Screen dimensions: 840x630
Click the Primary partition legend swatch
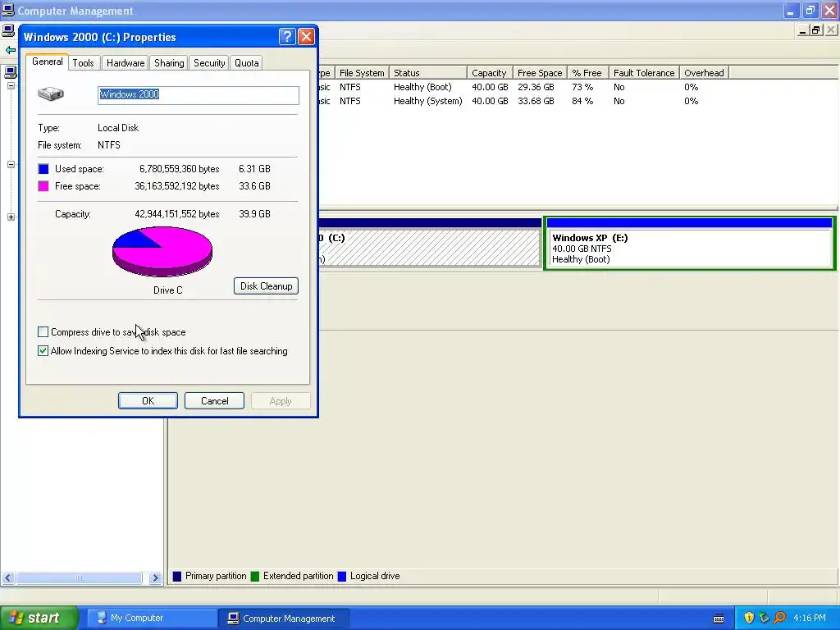click(x=177, y=577)
